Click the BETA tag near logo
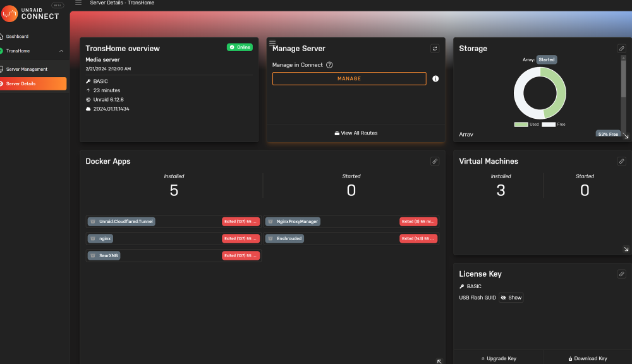Image resolution: width=632 pixels, height=364 pixels. [x=58, y=5]
